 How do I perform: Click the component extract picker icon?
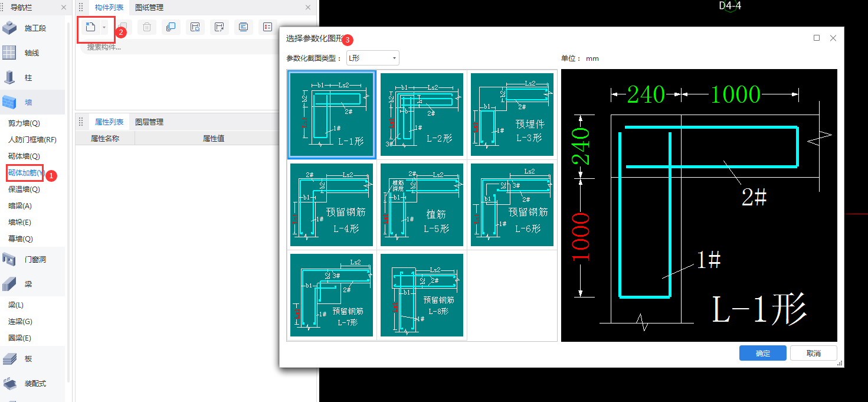220,27
